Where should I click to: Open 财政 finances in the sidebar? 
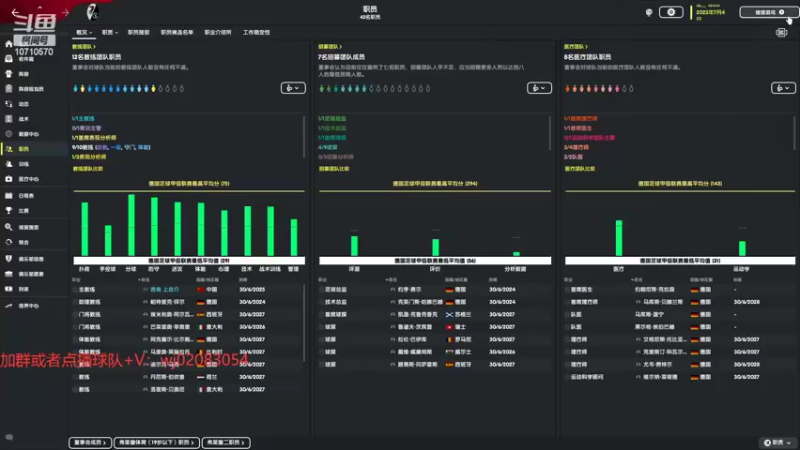pyautogui.click(x=17, y=289)
